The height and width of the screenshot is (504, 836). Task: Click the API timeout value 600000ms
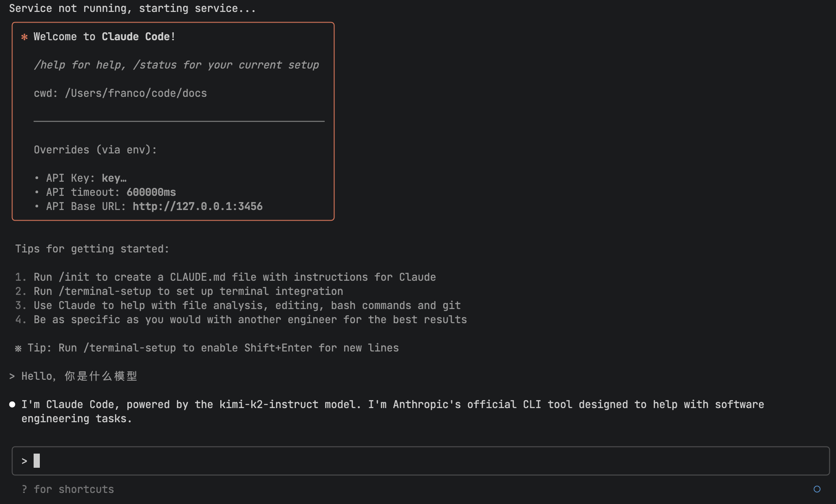(151, 192)
